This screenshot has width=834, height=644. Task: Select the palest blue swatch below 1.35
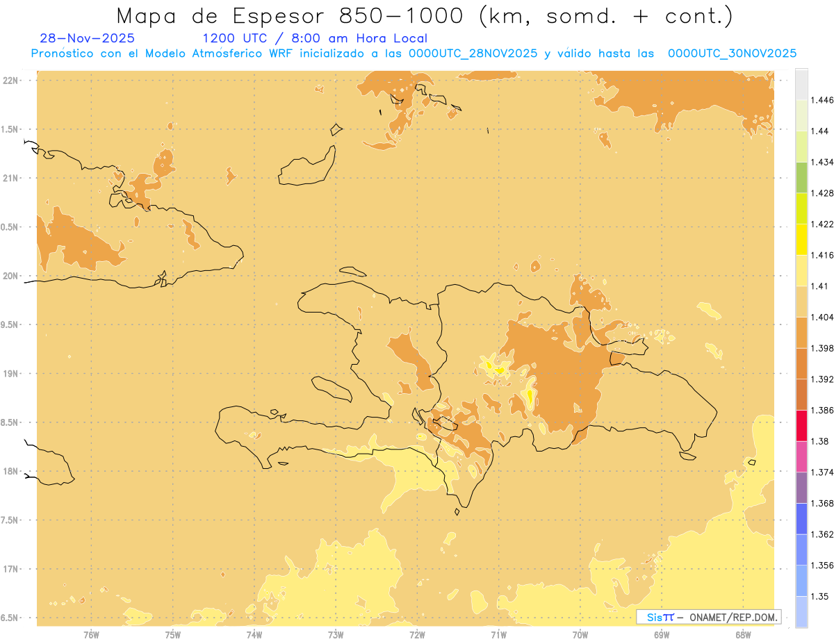tap(801, 611)
